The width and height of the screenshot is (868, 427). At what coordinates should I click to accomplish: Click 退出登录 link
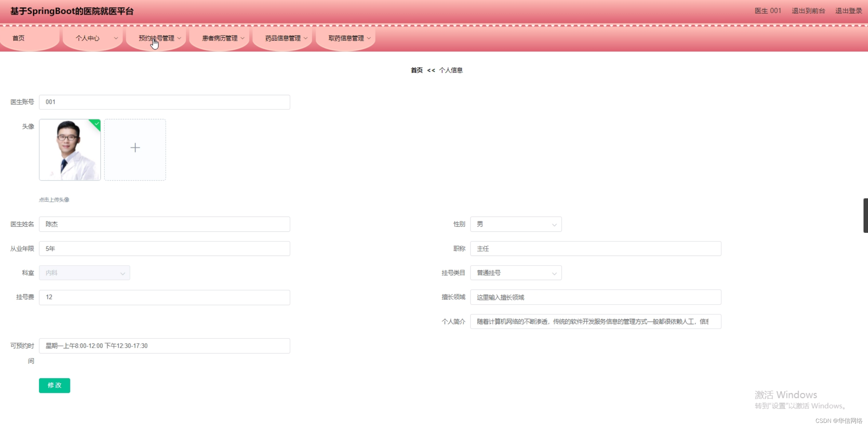[x=848, y=11]
